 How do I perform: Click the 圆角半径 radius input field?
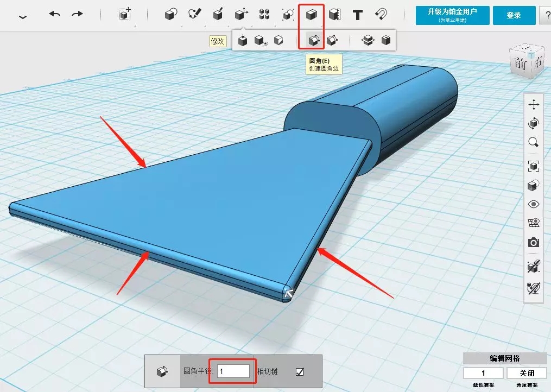[x=233, y=371]
